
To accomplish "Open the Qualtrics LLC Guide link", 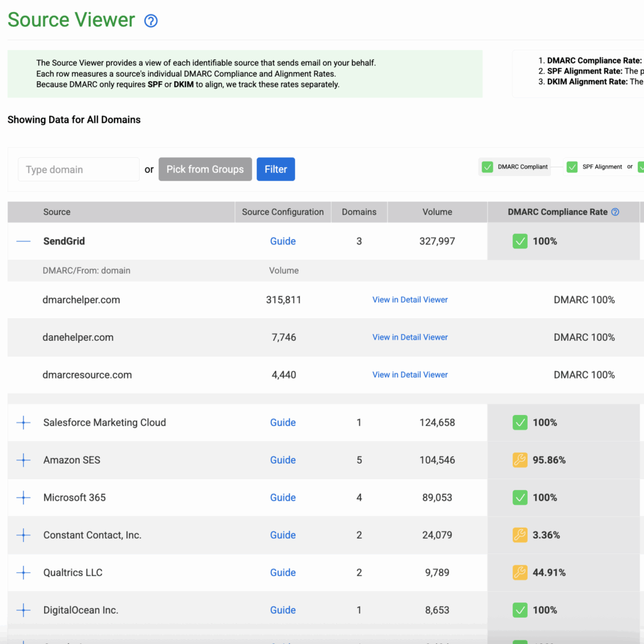I will coord(282,572).
